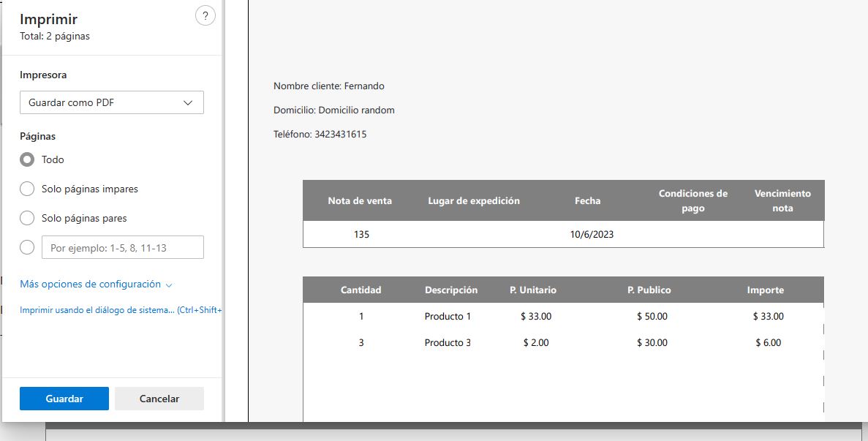Click the Importe column header

tap(765, 290)
